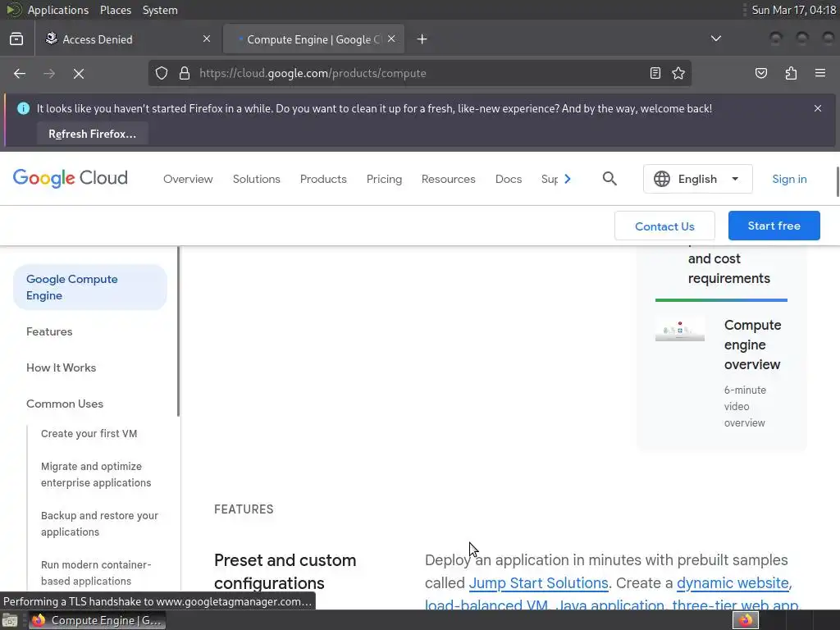Open the Pocket save icon

(761, 73)
